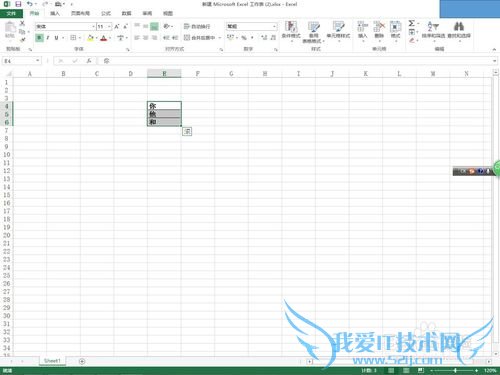Align cell text to the left
500x375 pixels.
click(x=137, y=38)
